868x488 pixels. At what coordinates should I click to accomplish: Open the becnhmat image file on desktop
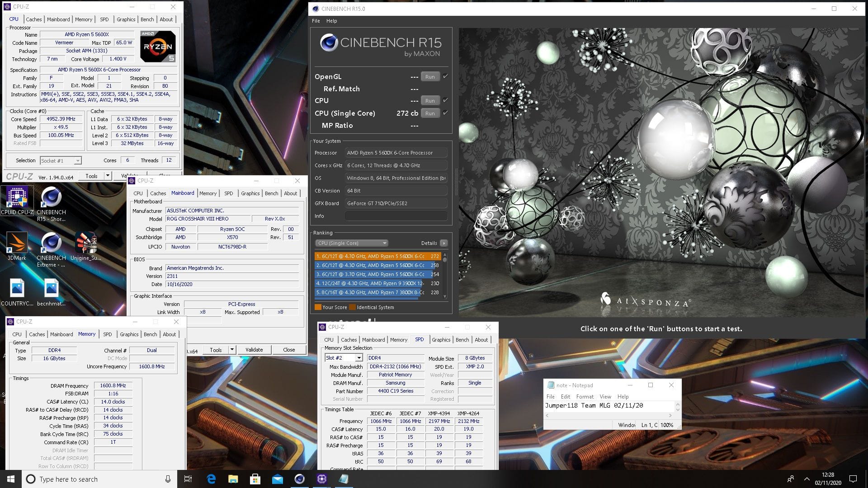tap(51, 292)
